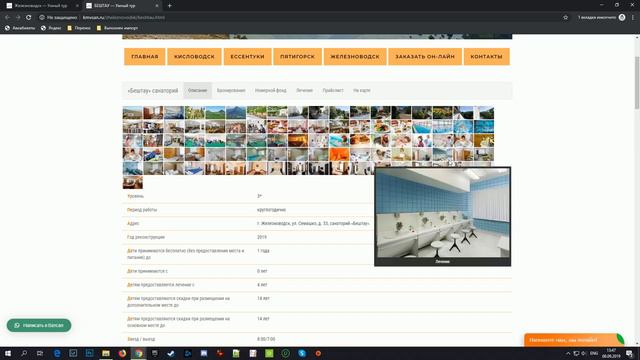Open the taskbar clock and date
The width and height of the screenshot is (640, 360).
pyautogui.click(x=611, y=353)
